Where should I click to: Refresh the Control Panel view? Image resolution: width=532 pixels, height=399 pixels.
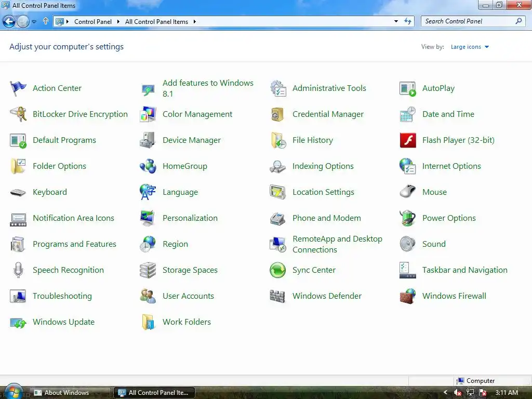click(408, 21)
